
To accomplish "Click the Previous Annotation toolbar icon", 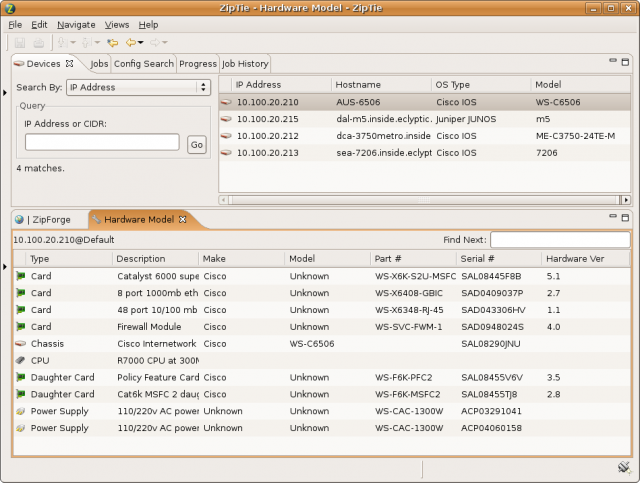I will (86, 42).
